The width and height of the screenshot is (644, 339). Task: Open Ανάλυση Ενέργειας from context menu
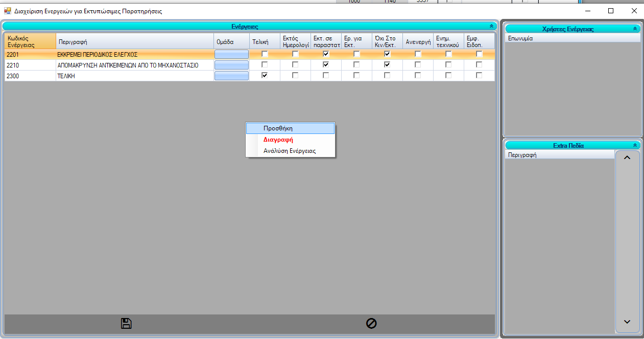[x=290, y=151]
